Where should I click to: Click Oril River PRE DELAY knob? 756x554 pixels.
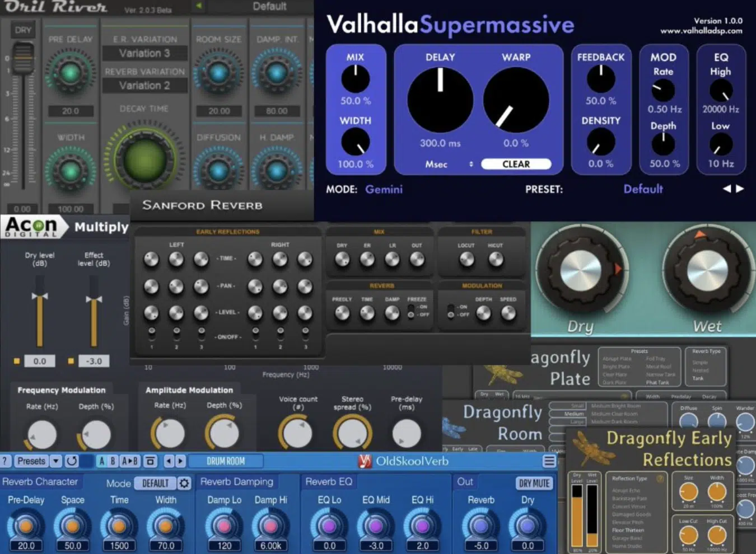click(70, 73)
